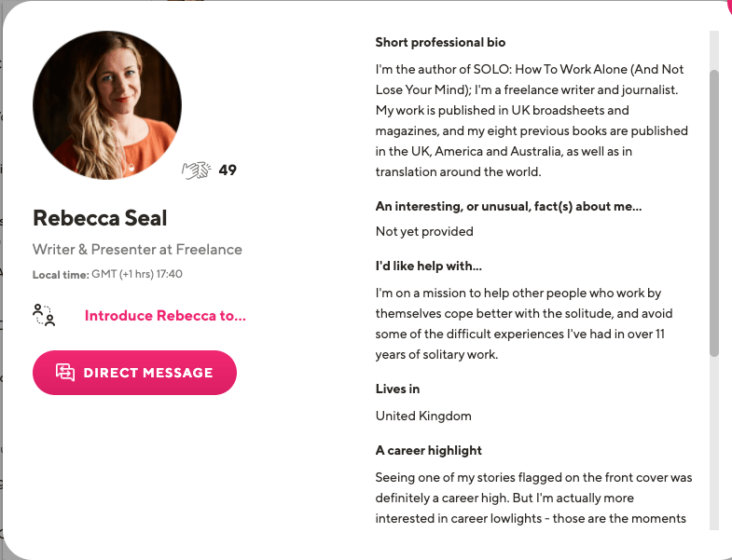Open Rebecca Seal's profile photo
Screen dimensions: 732x560
107,105
